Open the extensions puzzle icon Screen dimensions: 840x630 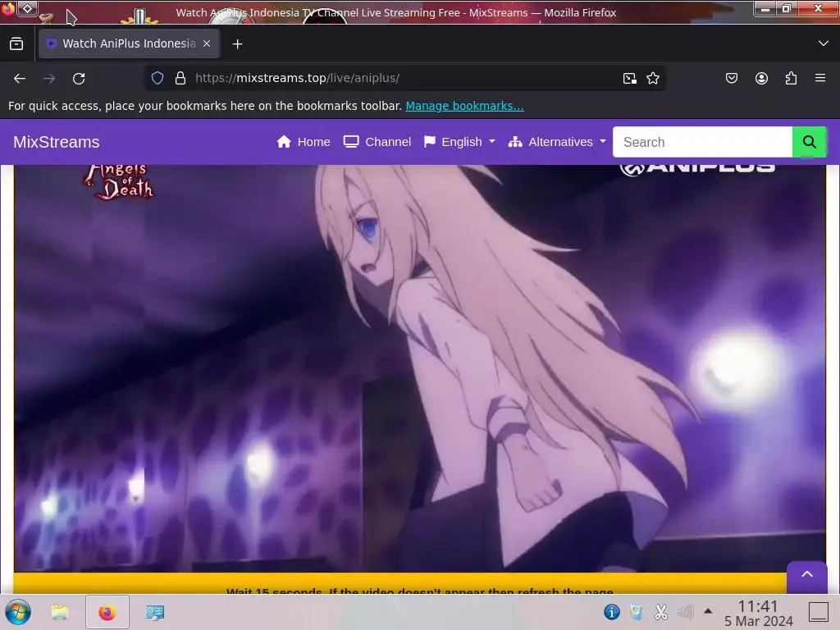click(x=791, y=78)
